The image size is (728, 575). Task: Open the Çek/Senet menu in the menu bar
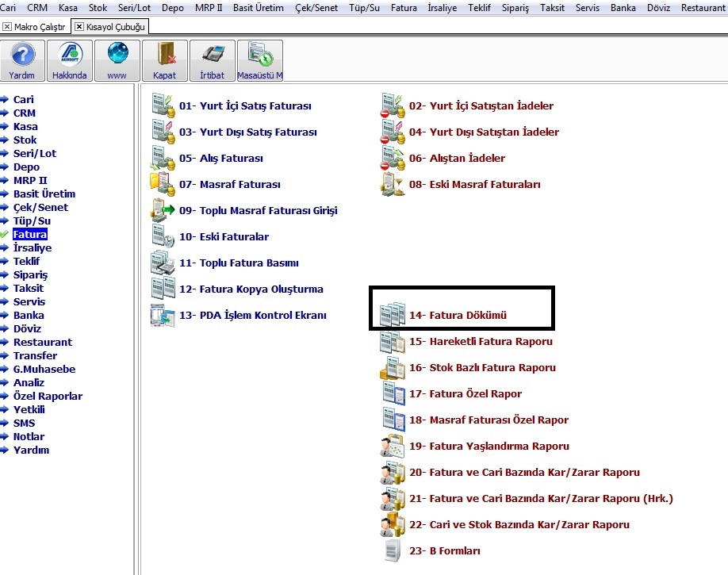[316, 8]
